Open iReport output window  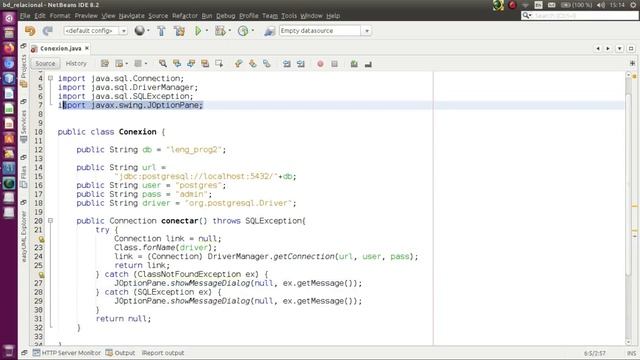pyautogui.click(x=163, y=353)
